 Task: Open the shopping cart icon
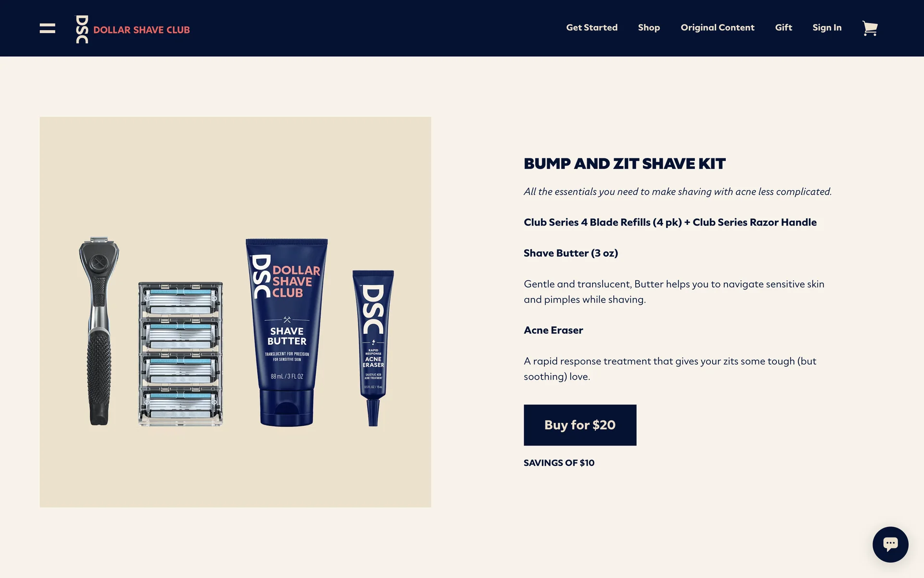(x=870, y=28)
